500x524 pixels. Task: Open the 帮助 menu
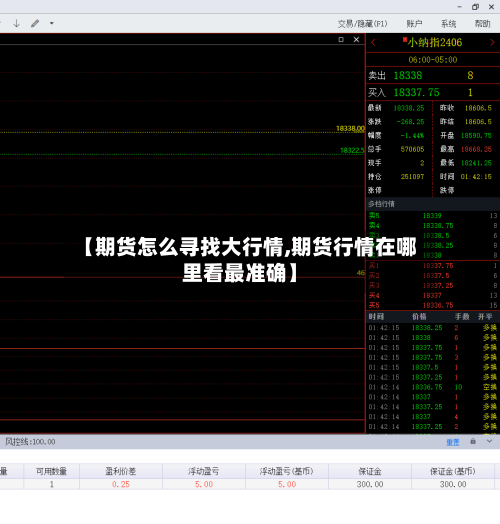tap(482, 24)
